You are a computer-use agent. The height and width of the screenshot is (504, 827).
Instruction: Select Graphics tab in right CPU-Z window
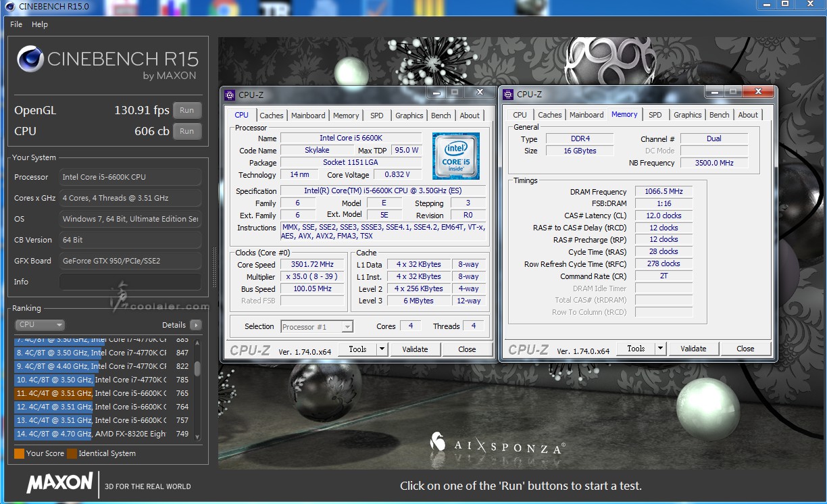coord(688,115)
